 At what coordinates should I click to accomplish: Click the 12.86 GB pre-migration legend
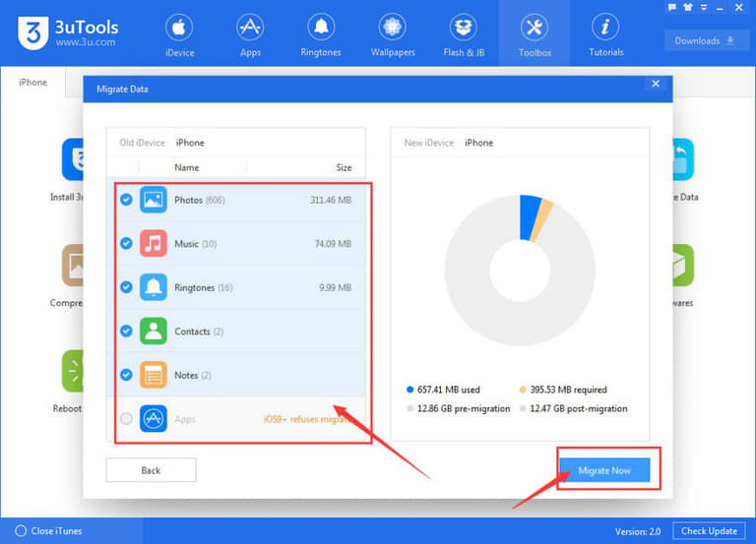tap(459, 408)
